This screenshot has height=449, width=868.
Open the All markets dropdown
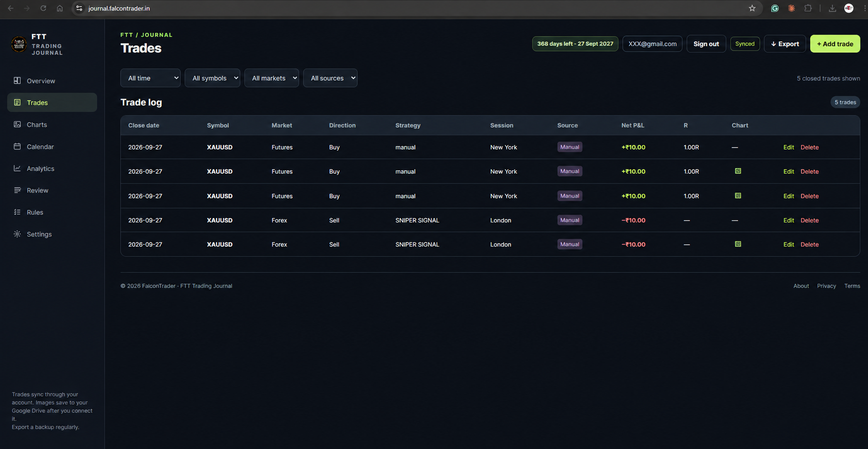[272, 78]
